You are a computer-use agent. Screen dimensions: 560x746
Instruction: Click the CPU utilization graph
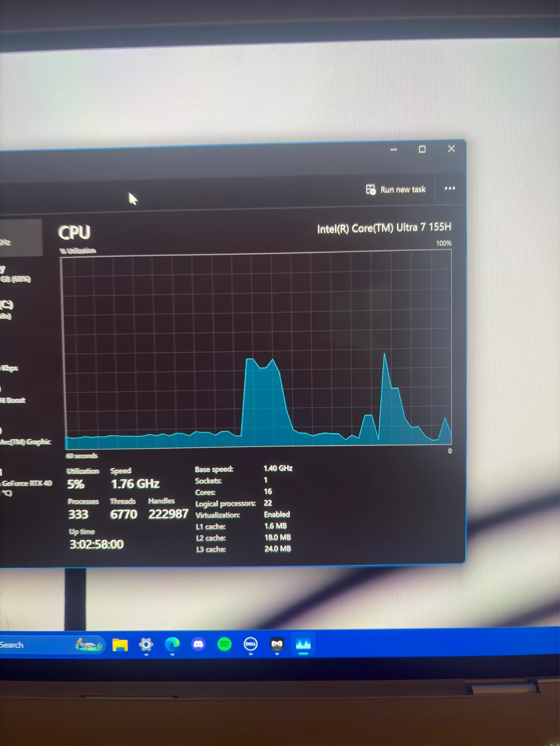coord(257,350)
